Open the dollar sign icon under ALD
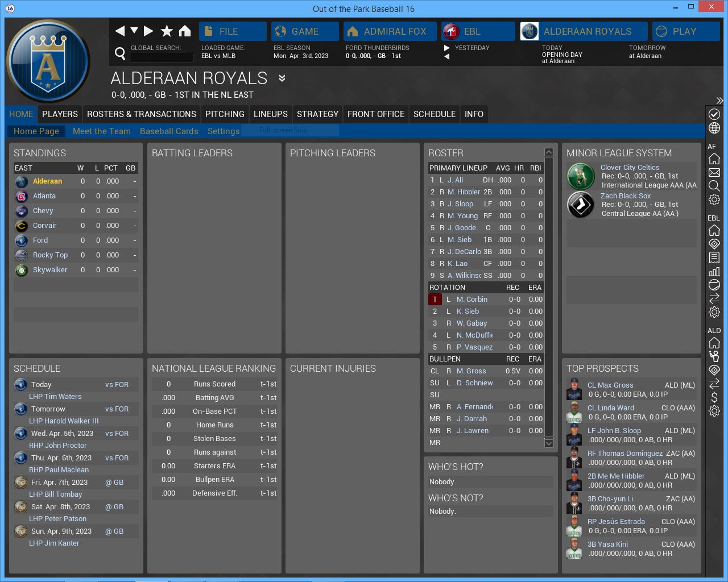Screen dimensions: 728x582 pos(714,397)
